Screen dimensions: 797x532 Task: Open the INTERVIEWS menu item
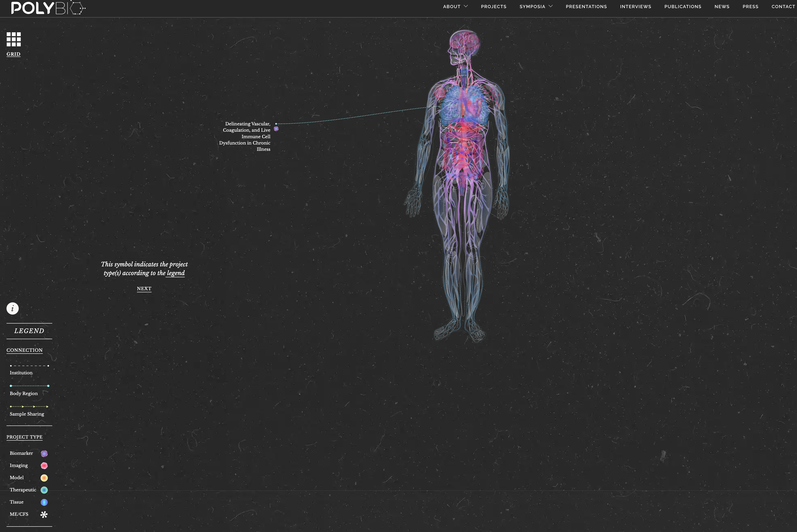pos(635,7)
